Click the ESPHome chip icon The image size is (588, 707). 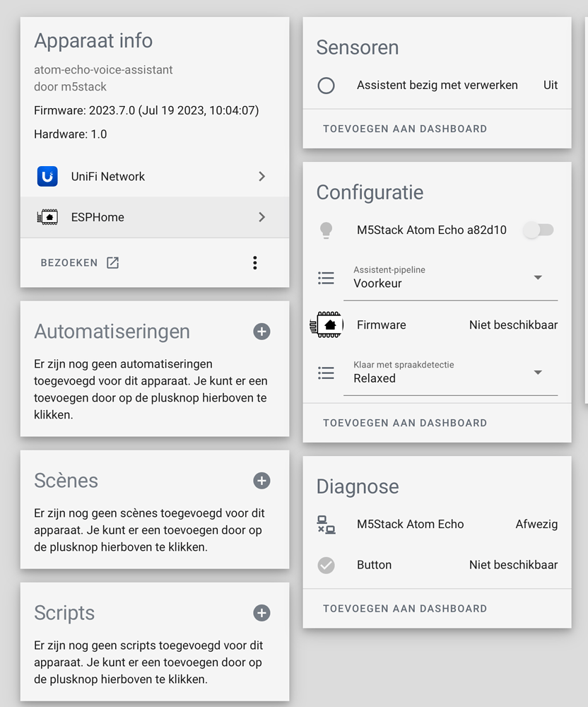point(47,216)
